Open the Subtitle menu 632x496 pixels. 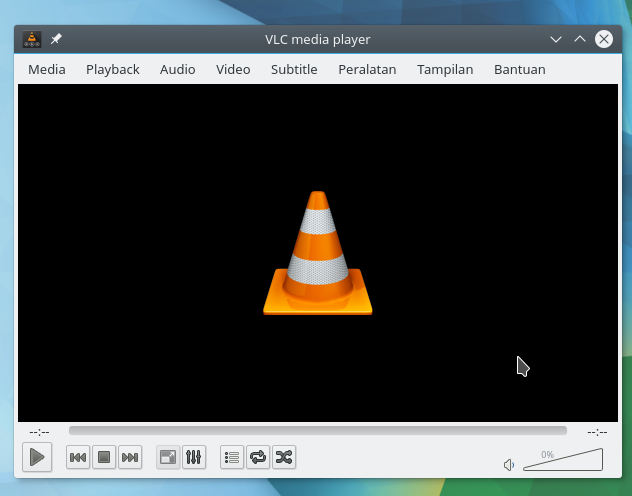coord(294,69)
